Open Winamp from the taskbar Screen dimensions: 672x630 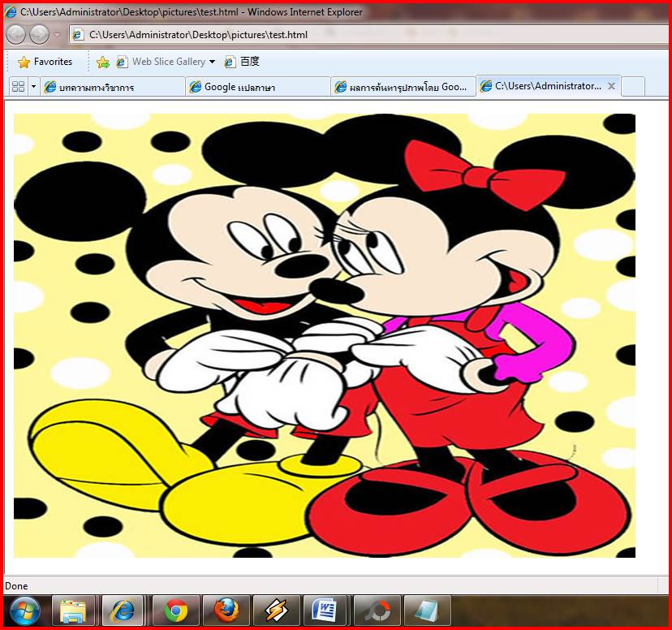click(277, 611)
